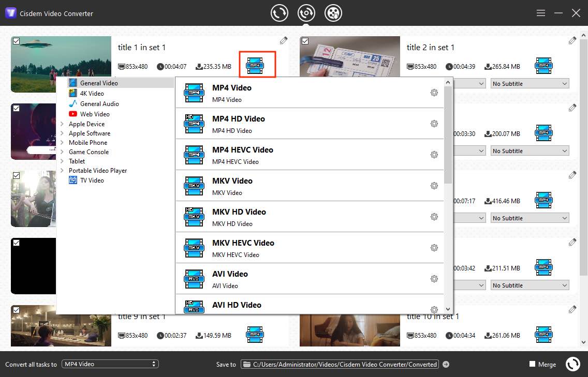This screenshot has height=377, width=588.
Task: Choose the AVI Video format
Action: (310, 279)
